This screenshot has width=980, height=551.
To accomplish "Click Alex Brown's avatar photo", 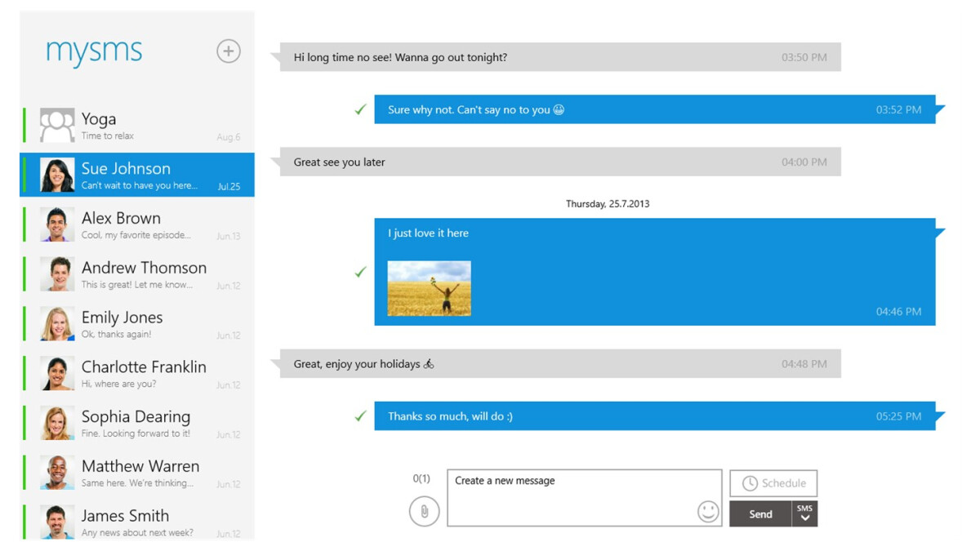I will tap(57, 224).
